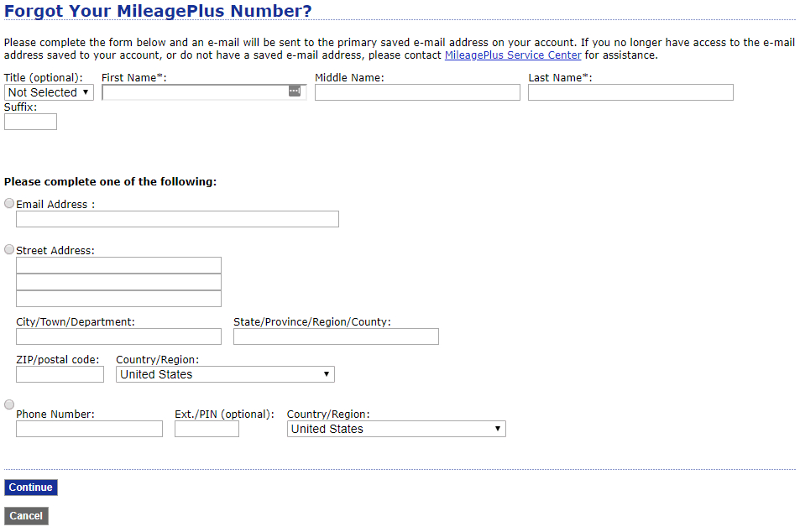The image size is (800, 532).
Task: Click the Ext./PIN input box
Action: [207, 429]
